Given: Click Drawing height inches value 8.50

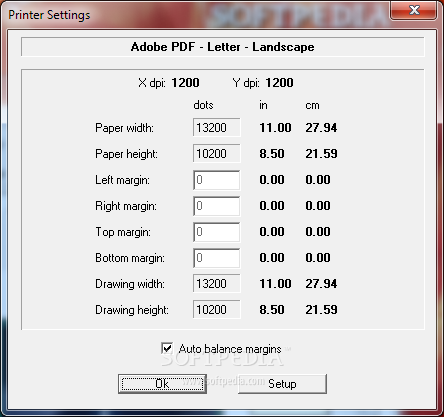Looking at the screenshot, I should pyautogui.click(x=272, y=310).
